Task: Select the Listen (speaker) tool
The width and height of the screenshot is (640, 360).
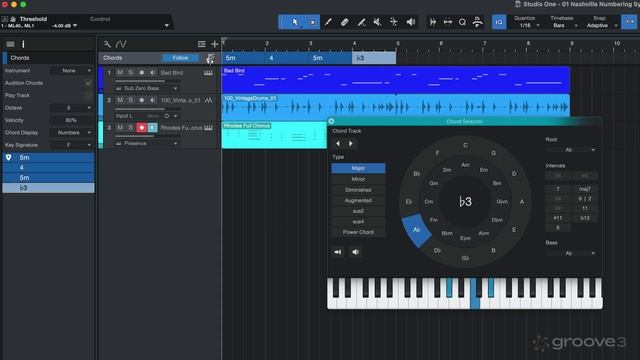Action: [x=411, y=22]
